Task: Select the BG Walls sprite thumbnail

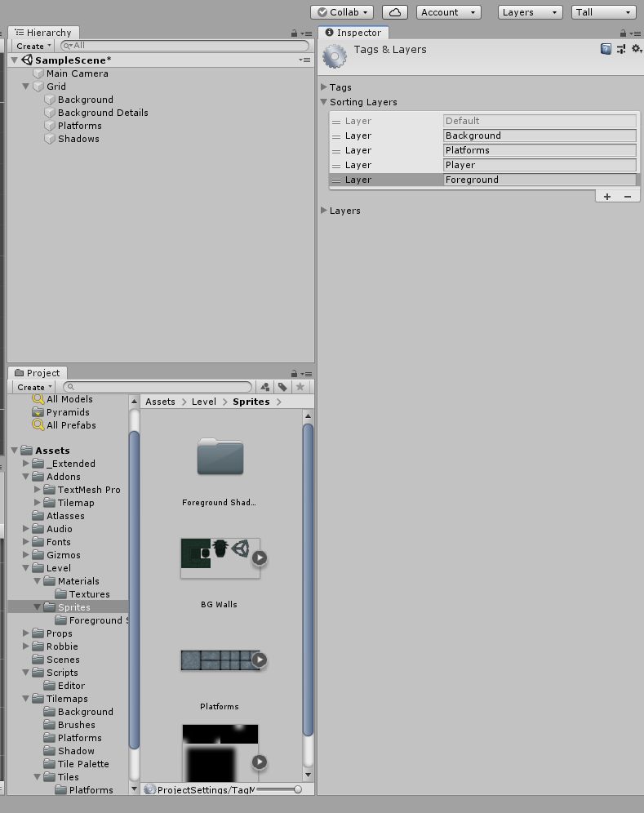Action: click(220, 558)
